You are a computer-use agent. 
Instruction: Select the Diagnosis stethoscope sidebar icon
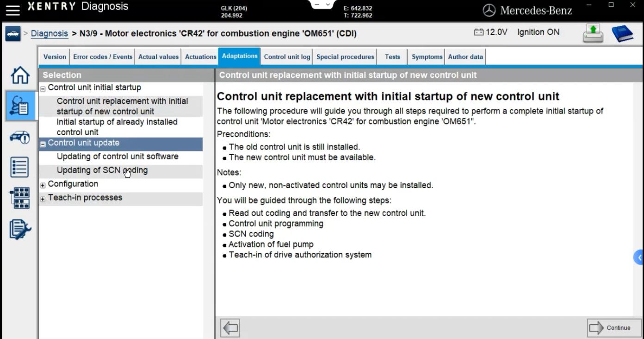point(19,106)
